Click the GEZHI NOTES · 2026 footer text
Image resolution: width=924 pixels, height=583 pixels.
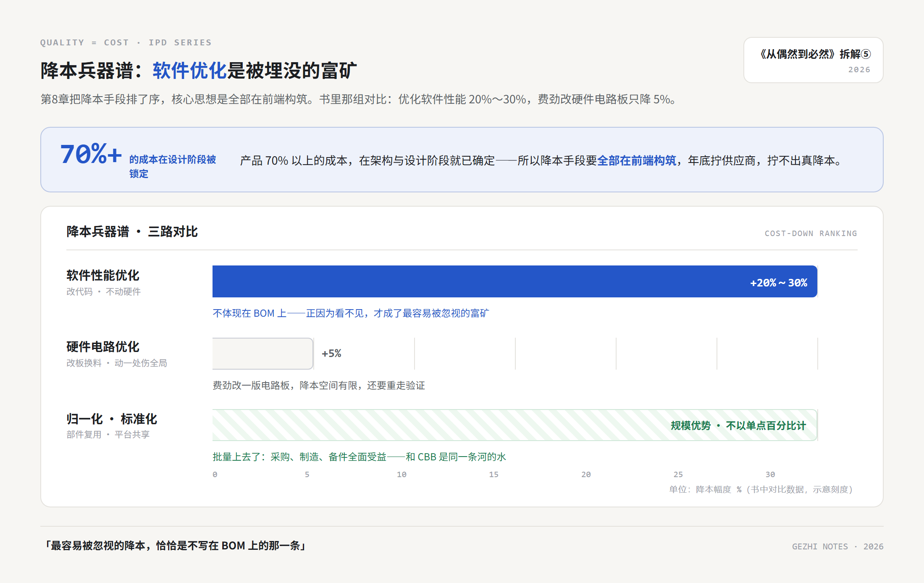coord(837,546)
